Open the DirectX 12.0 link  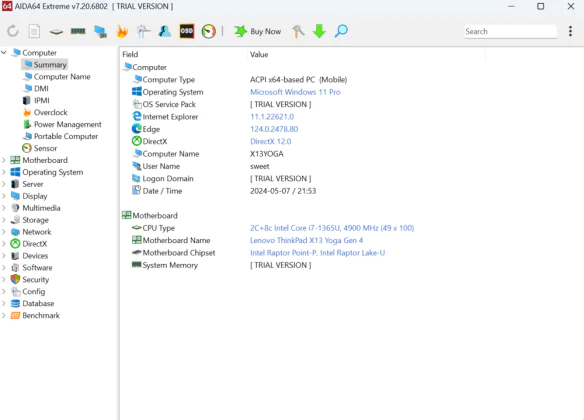pyautogui.click(x=270, y=141)
